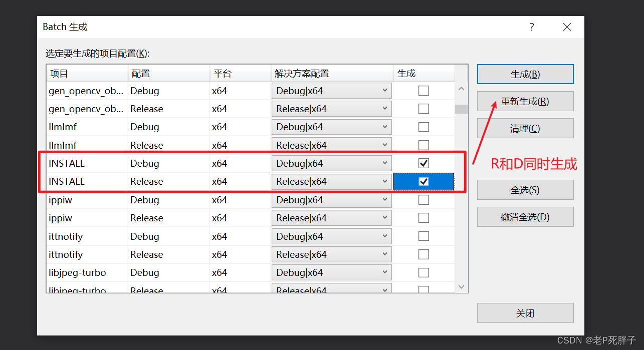The image size is (644, 350).
Task: Uncheck the INSTALL Debug build checkbox
Action: pyautogui.click(x=423, y=163)
